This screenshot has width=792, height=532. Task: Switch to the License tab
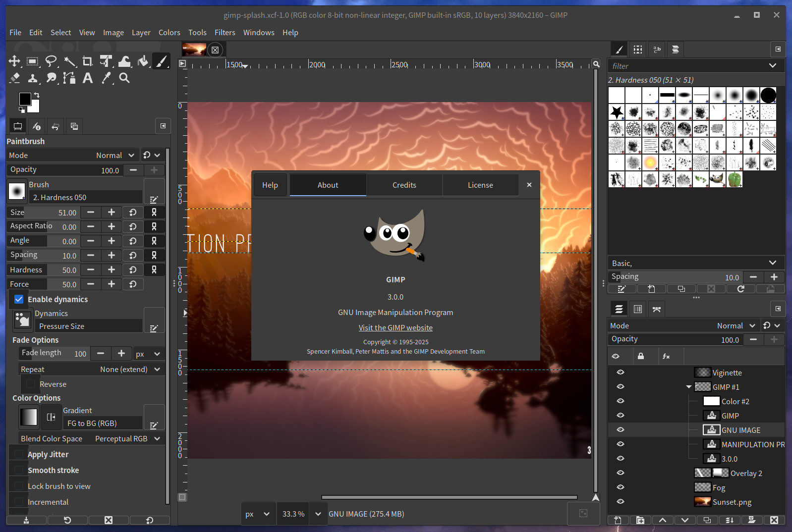[x=480, y=185]
